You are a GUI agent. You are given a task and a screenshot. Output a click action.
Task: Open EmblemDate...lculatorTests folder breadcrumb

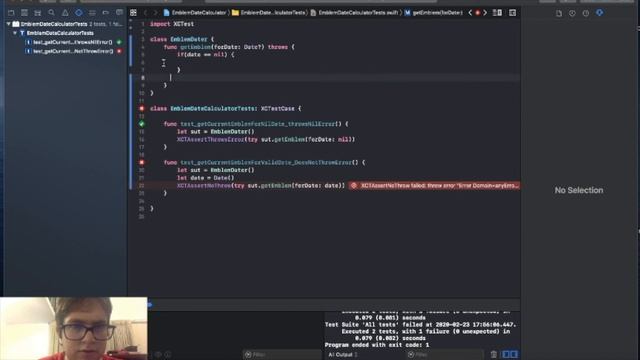point(269,13)
